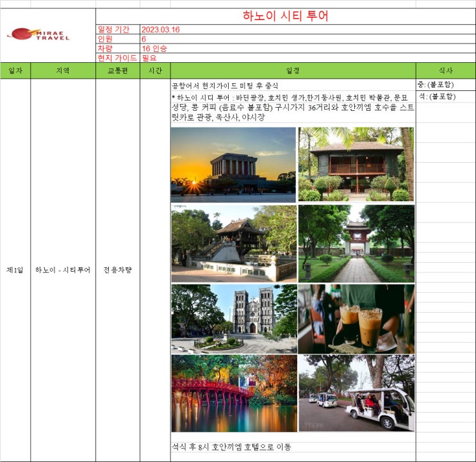Click the '시간' column header

point(155,70)
